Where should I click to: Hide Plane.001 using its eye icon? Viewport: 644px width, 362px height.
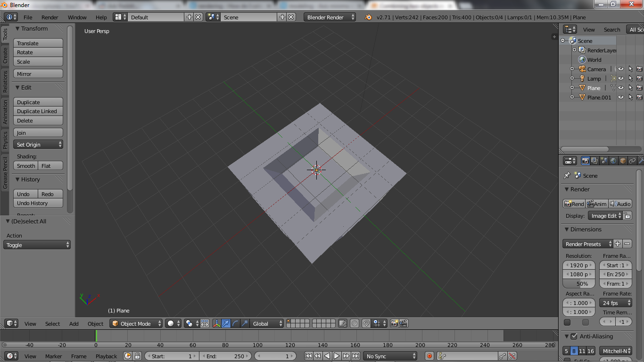click(621, 97)
